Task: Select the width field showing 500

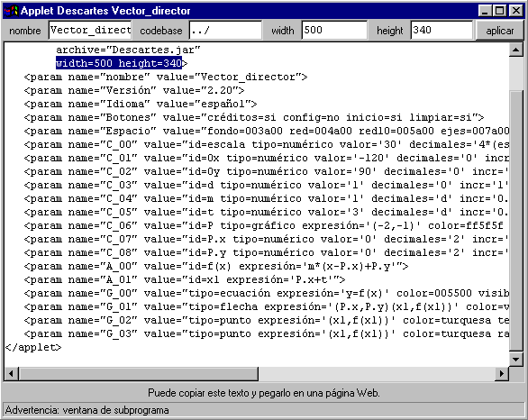Action: [334, 31]
